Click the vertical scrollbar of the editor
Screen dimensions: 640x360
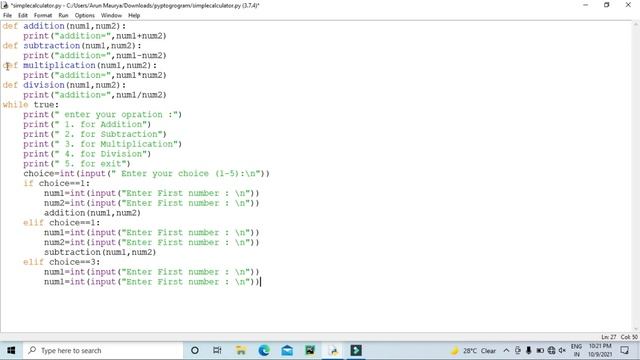(x=636, y=176)
